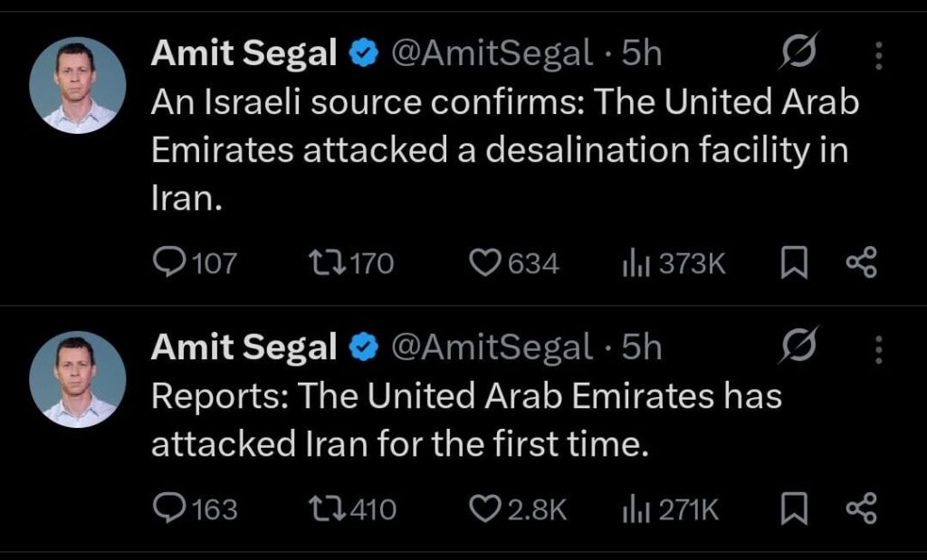
Task: Repost the tweet with 410 reposts
Action: coord(321,509)
